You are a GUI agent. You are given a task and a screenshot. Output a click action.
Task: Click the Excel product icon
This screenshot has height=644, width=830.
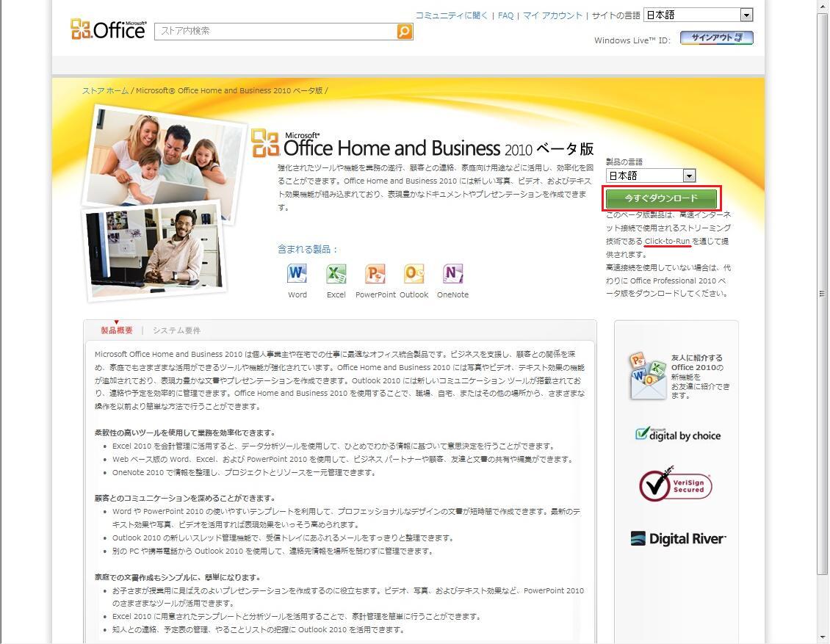tap(336, 274)
